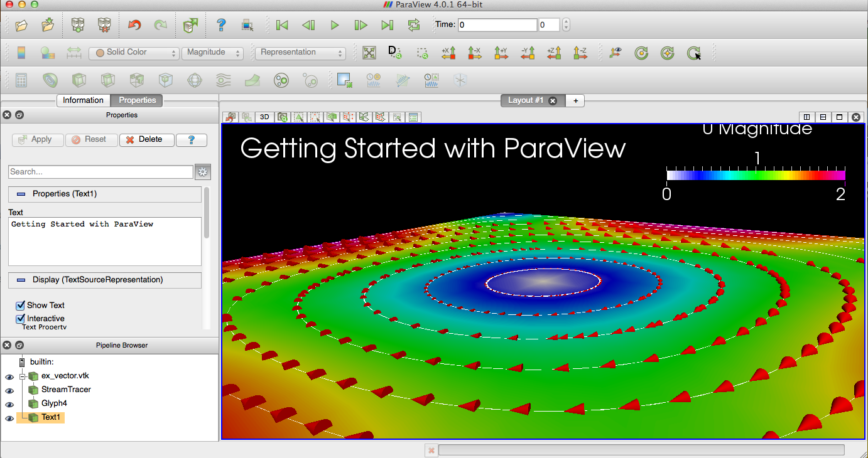Image resolution: width=868 pixels, height=458 pixels.
Task: Add a Glyph filter
Action: pyautogui.click(x=195, y=80)
